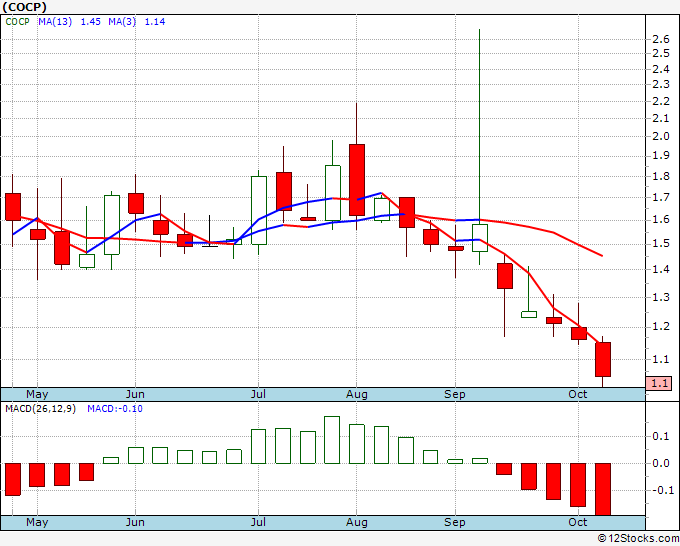Click the 2.0 price axis label
The image size is (680, 546).
[x=660, y=136]
